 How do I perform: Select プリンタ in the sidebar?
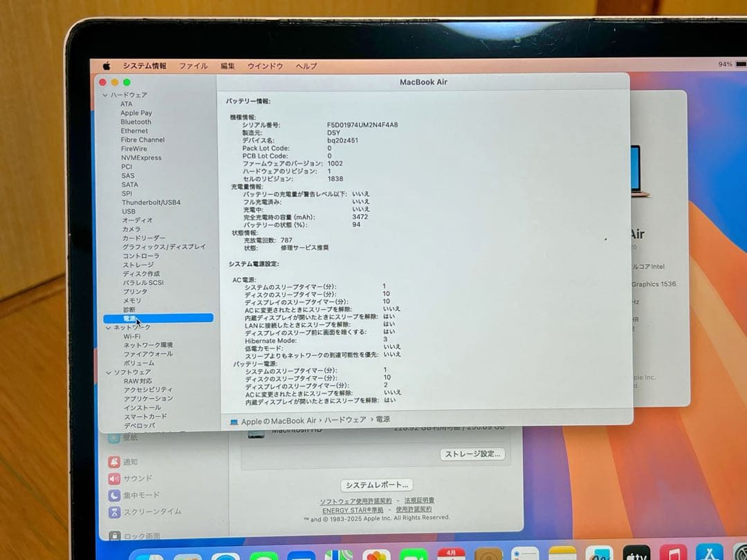coord(136,292)
